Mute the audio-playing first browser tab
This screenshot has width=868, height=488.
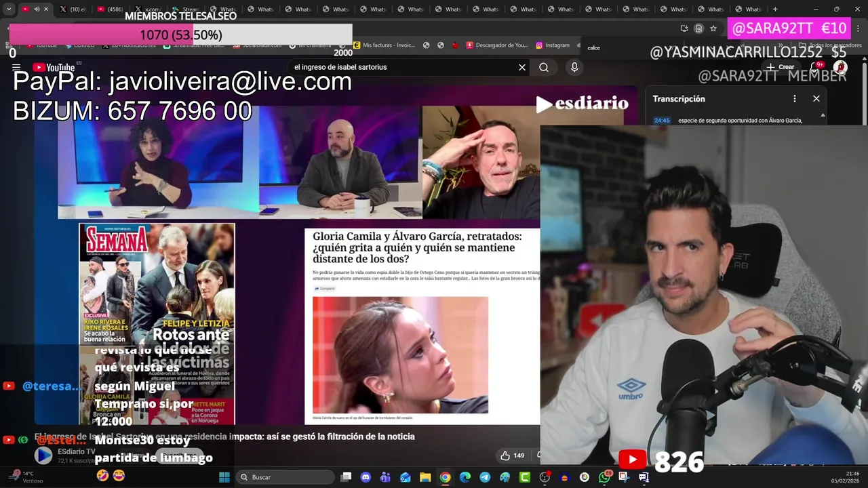click(x=37, y=9)
